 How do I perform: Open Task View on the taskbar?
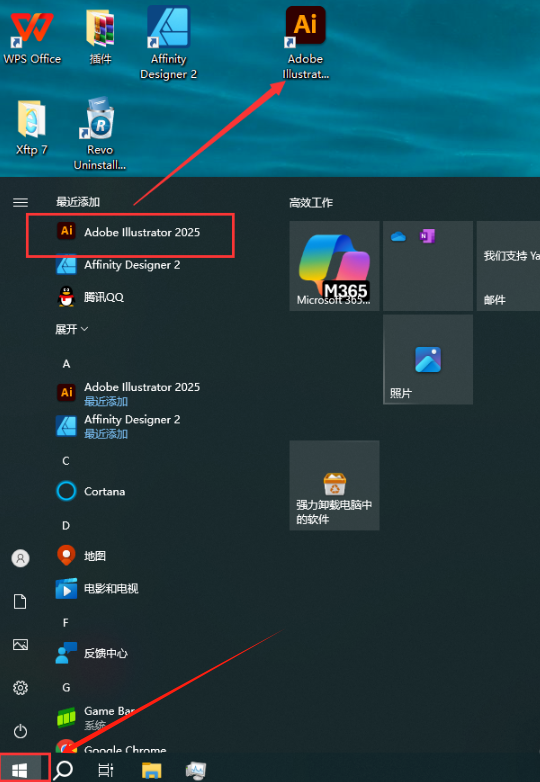(106, 770)
